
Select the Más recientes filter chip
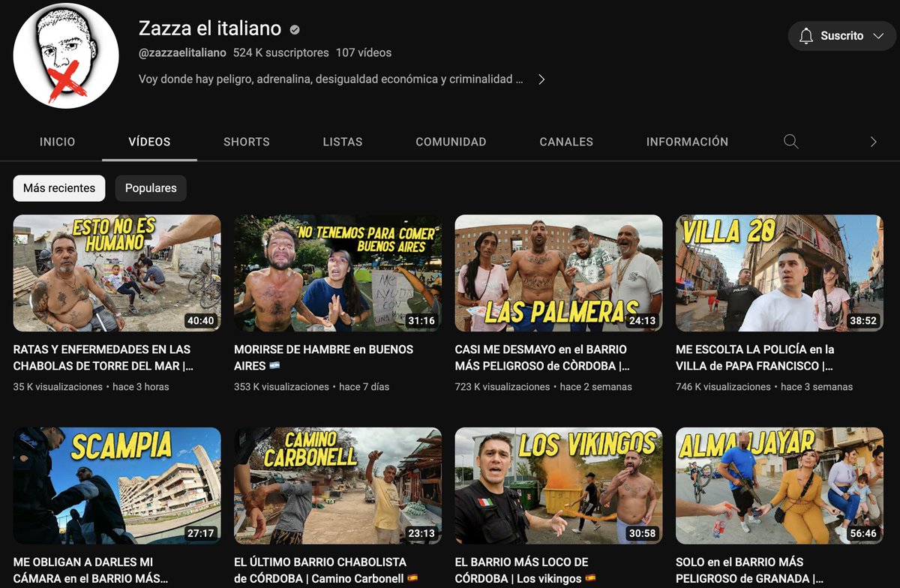pos(59,188)
